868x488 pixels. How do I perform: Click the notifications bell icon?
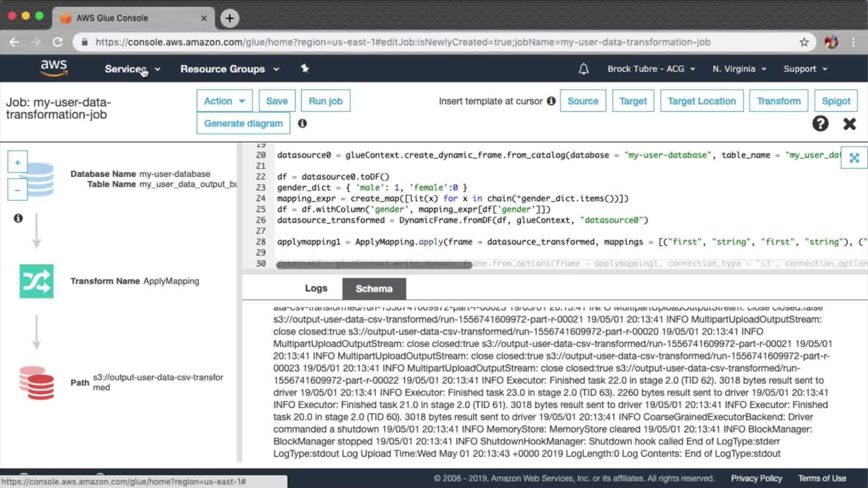pos(584,69)
